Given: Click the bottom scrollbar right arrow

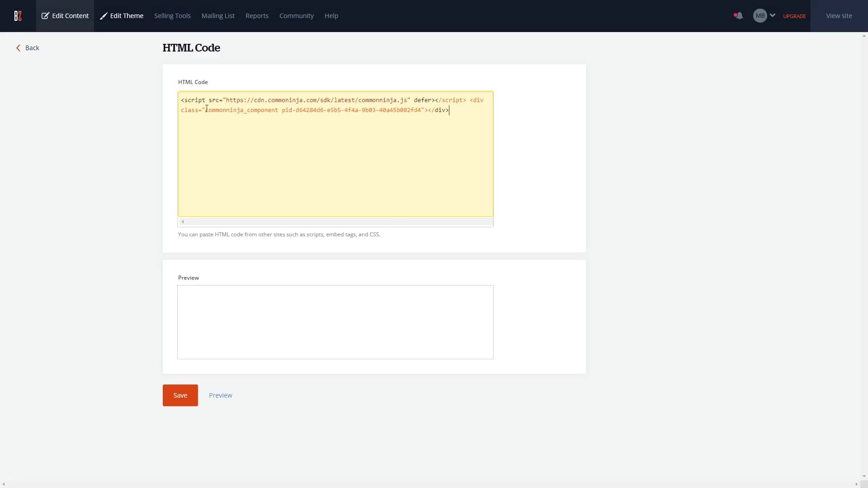Looking at the screenshot, I should coord(856,484).
